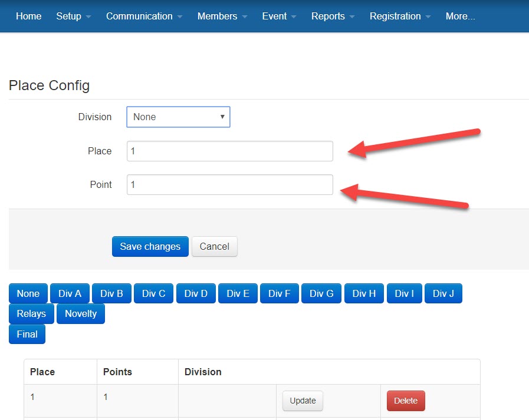Go to the Home menu item

tap(29, 16)
